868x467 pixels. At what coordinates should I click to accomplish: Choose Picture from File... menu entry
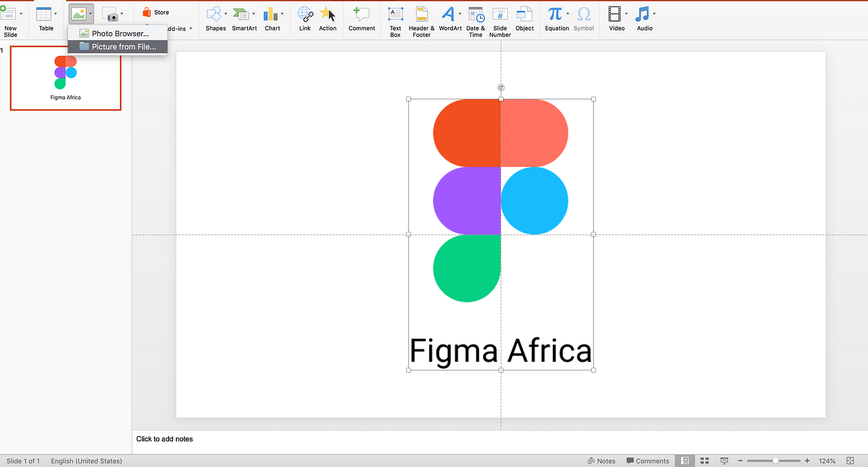click(x=118, y=47)
